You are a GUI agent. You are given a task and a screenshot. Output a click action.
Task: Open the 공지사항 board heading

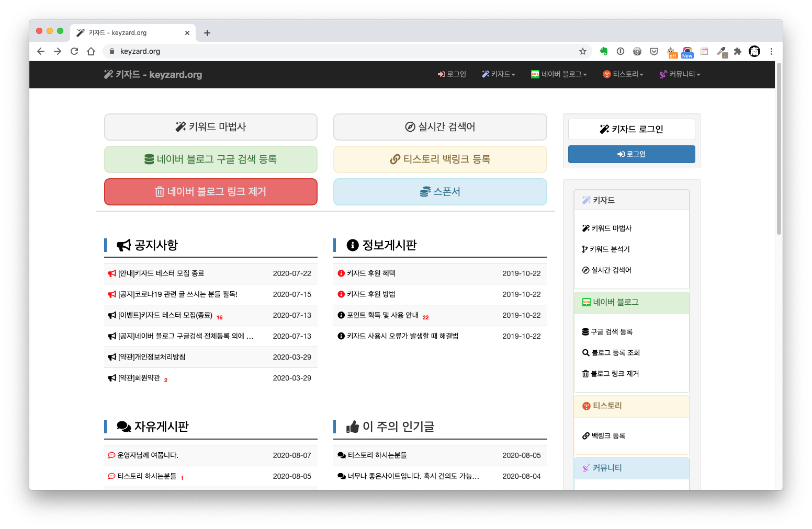(147, 245)
